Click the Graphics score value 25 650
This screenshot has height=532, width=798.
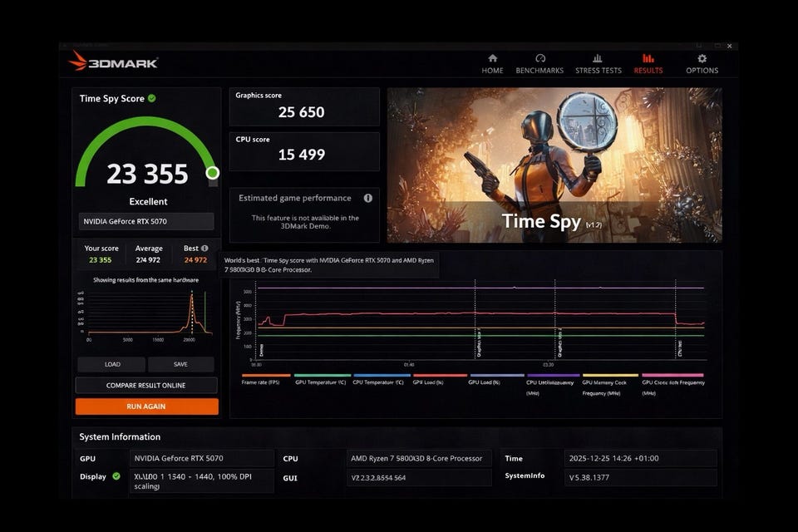point(301,112)
